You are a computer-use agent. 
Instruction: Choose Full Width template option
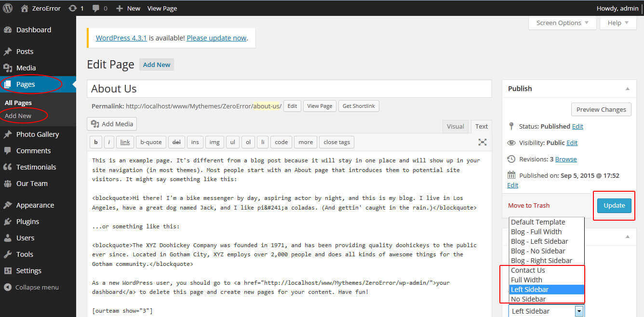[x=526, y=280]
